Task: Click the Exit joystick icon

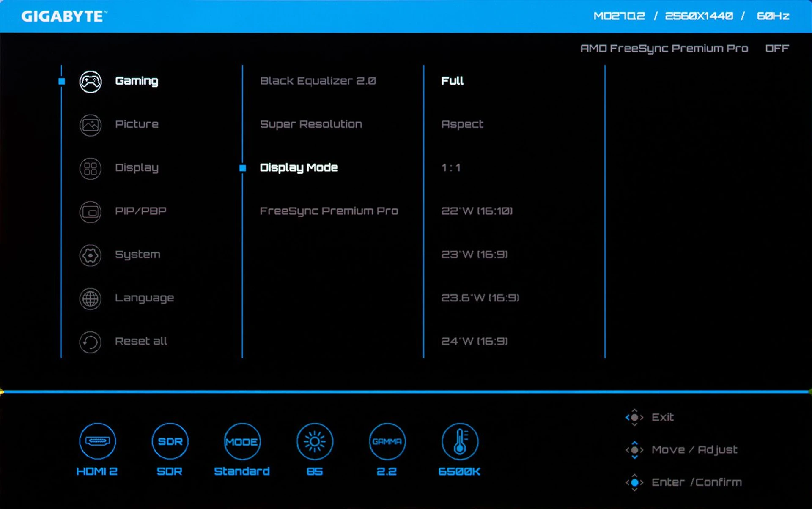Action: pyautogui.click(x=634, y=417)
